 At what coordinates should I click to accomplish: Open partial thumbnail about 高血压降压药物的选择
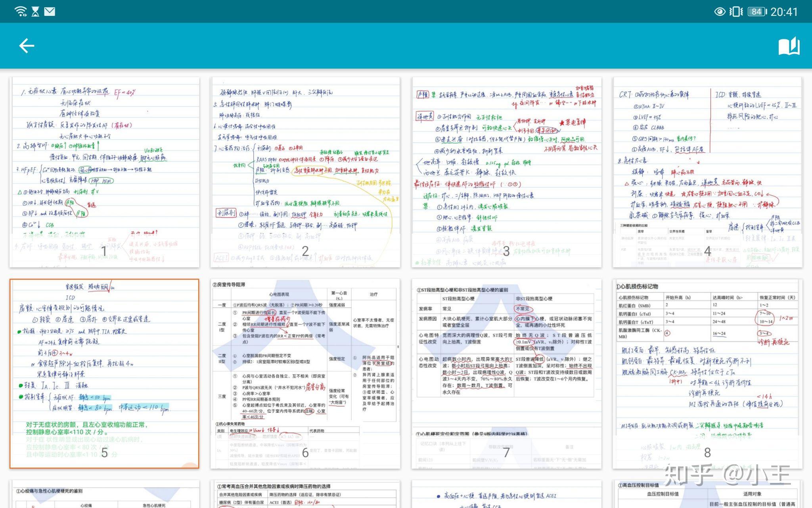coord(305,494)
